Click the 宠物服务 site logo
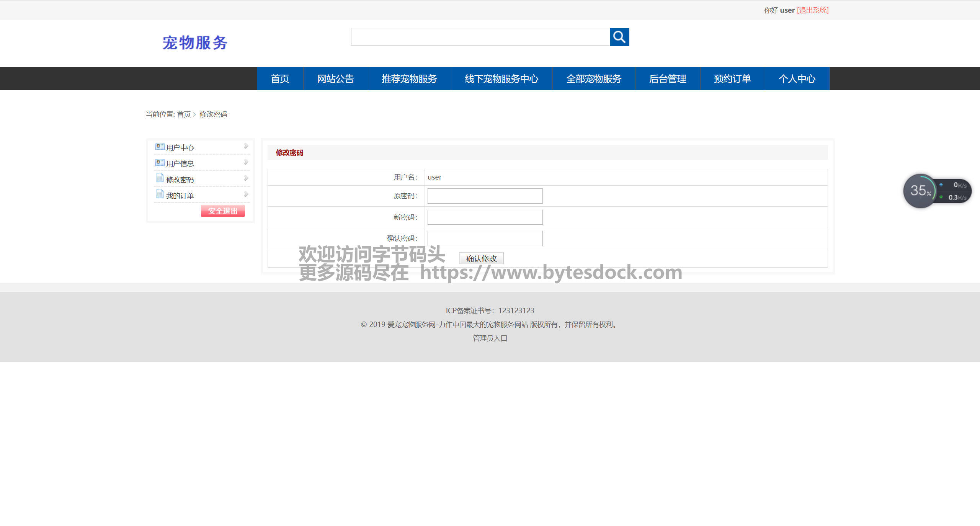Image resolution: width=980 pixels, height=526 pixels. coord(195,42)
